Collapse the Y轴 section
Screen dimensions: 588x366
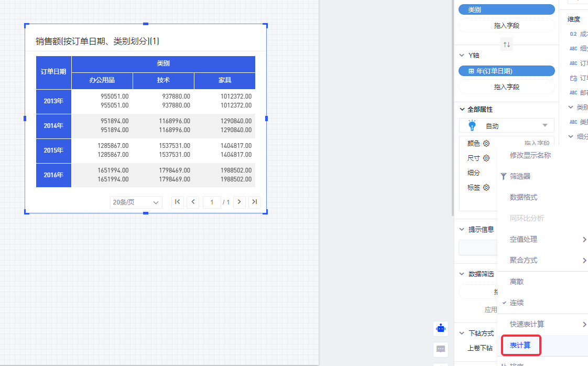(462, 55)
